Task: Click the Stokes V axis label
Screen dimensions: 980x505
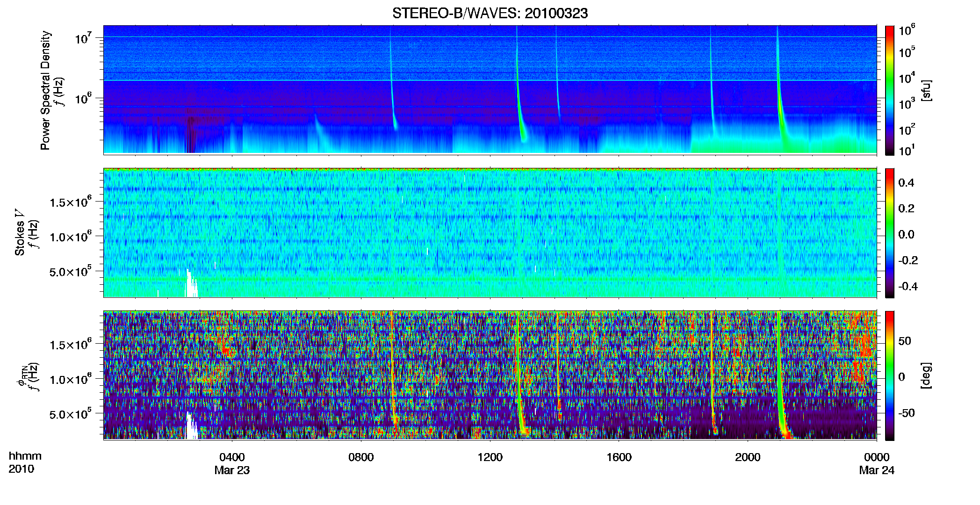Action: click(x=20, y=232)
